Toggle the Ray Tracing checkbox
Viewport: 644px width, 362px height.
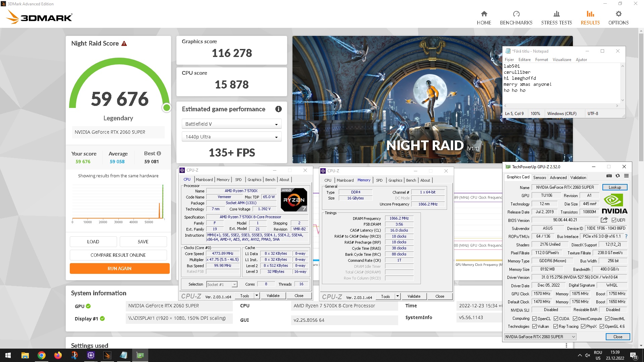[556, 326]
